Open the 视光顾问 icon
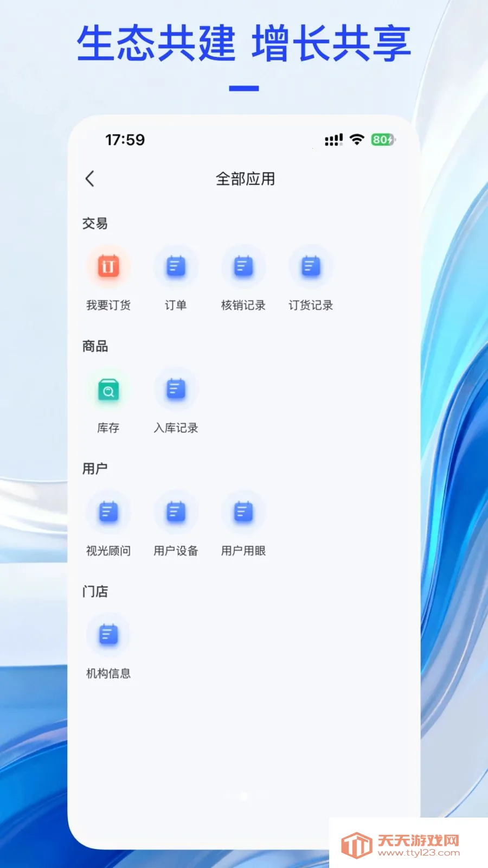This screenshot has height=868, width=488. 108,512
